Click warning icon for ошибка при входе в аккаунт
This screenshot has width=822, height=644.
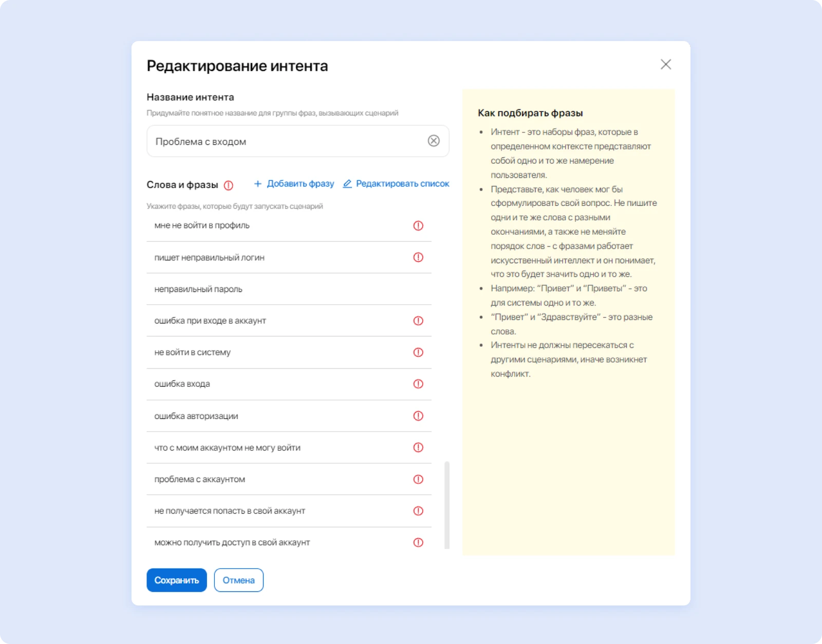pyautogui.click(x=418, y=320)
